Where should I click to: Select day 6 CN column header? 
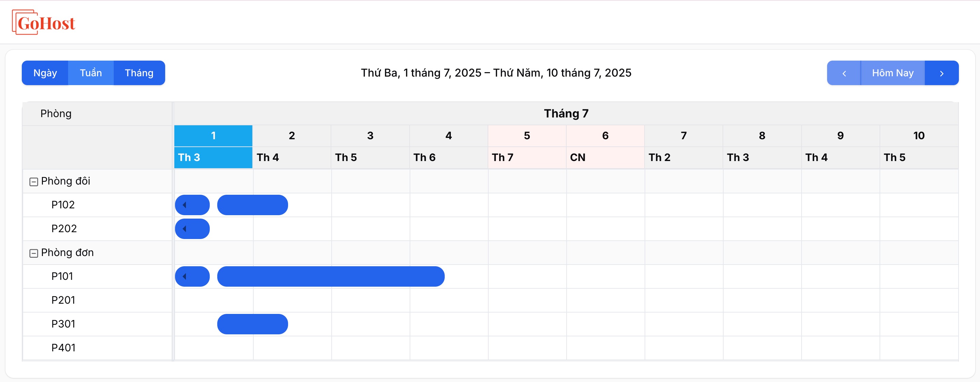pos(605,146)
